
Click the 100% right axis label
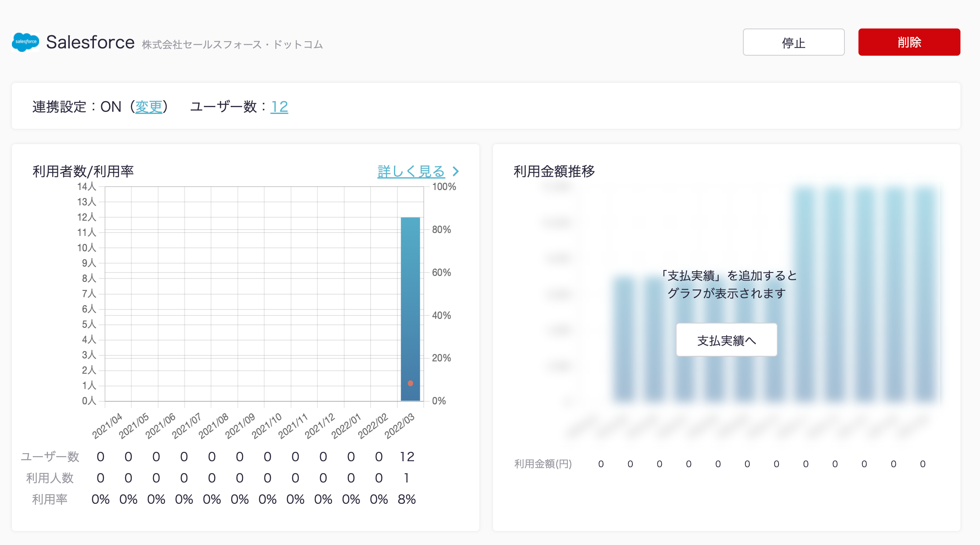click(x=444, y=187)
